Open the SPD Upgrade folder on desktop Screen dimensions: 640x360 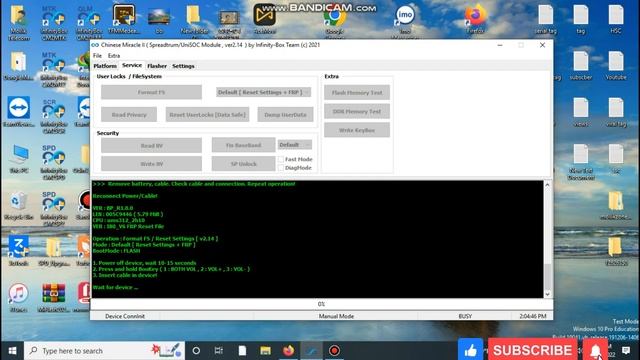click(53, 251)
